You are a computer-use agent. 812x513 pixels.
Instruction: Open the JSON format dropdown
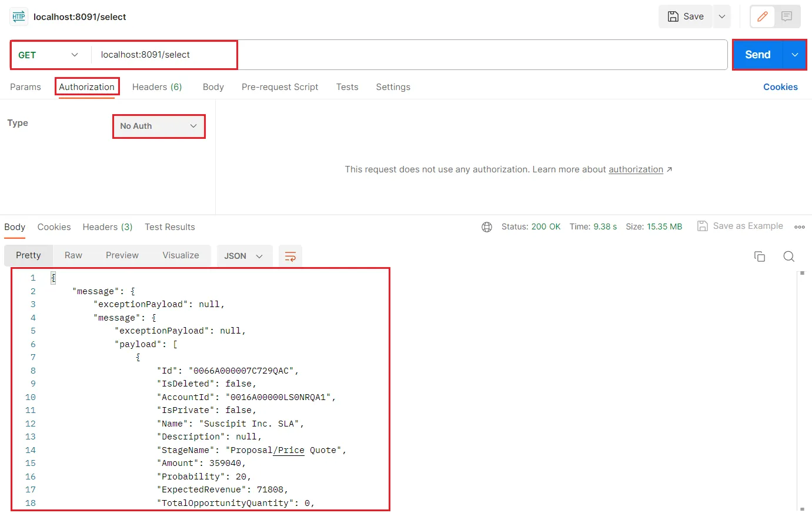point(243,256)
